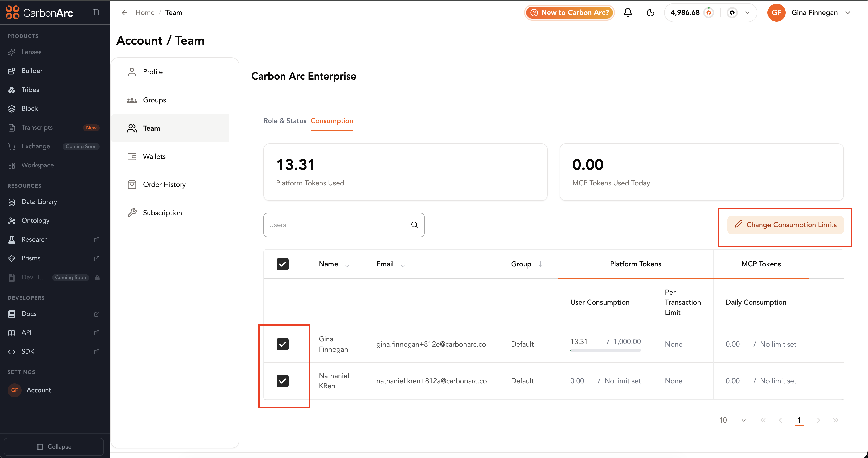Click the MCP Tokens column header
The width and height of the screenshot is (868, 458).
point(761,264)
